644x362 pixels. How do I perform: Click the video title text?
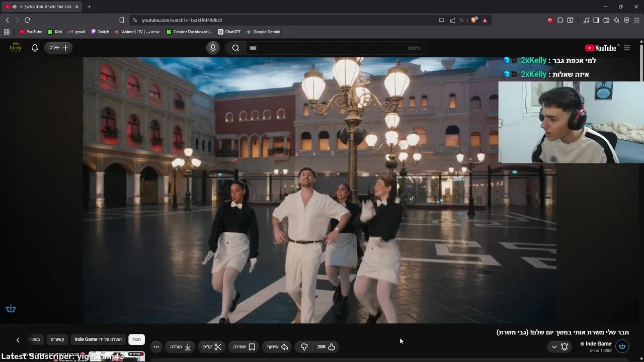(562, 332)
